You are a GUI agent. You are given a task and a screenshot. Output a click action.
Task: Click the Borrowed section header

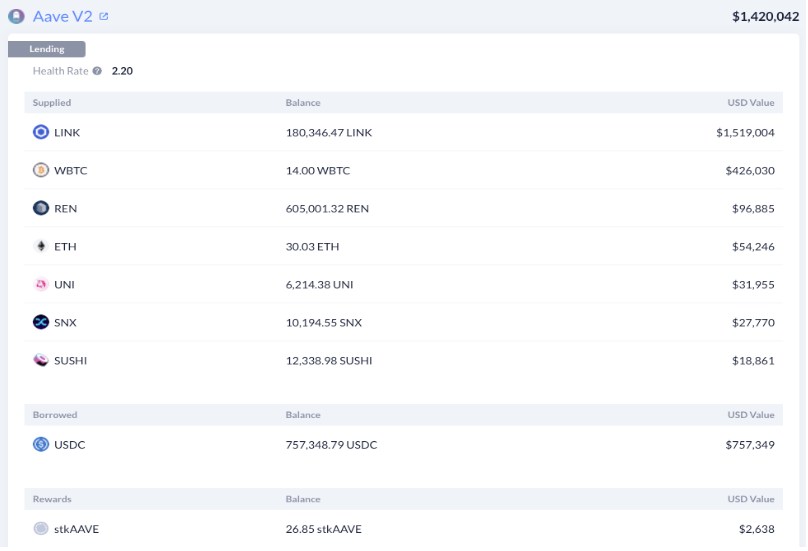(x=55, y=415)
